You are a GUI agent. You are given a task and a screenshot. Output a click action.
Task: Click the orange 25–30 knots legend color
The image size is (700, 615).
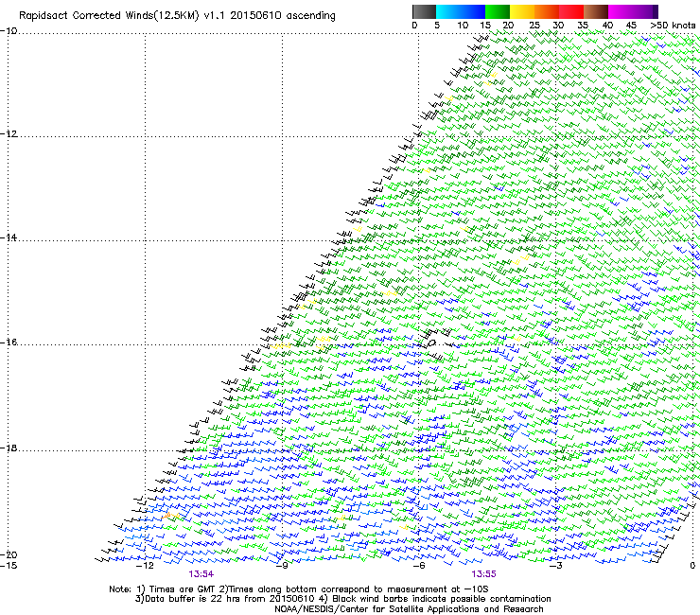click(x=547, y=11)
